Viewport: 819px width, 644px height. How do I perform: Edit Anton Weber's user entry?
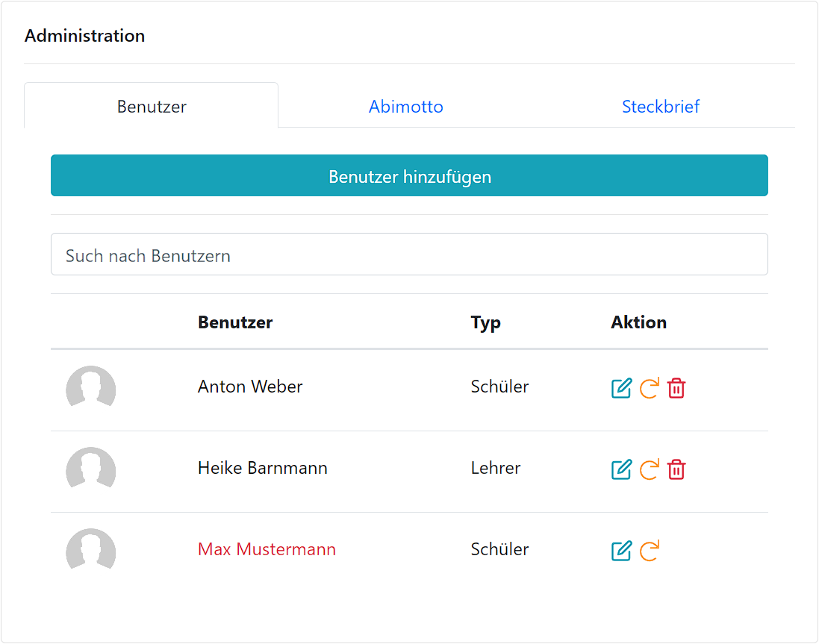coord(622,388)
